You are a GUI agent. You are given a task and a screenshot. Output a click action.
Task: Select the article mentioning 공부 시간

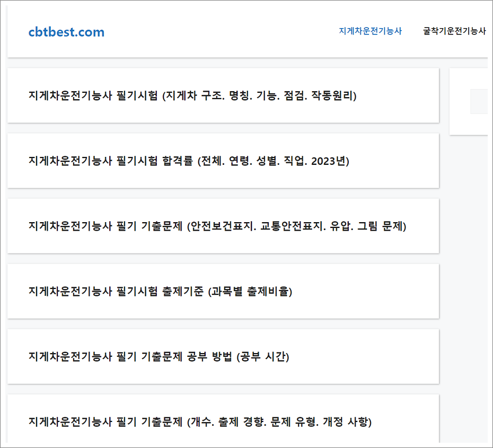[159, 356]
